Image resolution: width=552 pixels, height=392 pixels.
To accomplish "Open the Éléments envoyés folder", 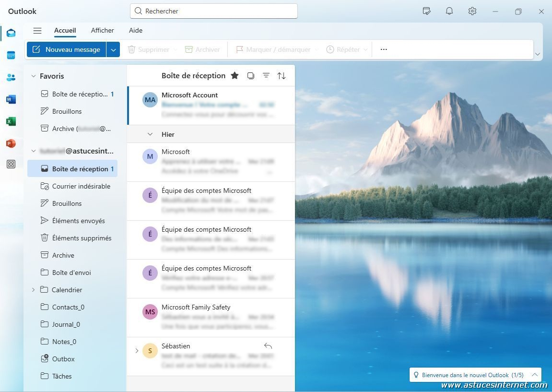I will (72, 221).
